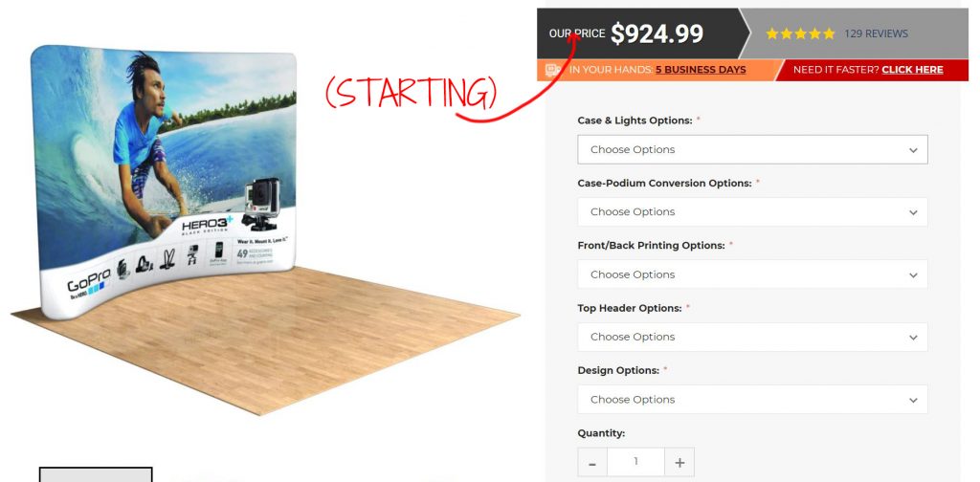This screenshot has width=980, height=482.
Task: Click the Design Options chevron arrow
Action: [913, 400]
